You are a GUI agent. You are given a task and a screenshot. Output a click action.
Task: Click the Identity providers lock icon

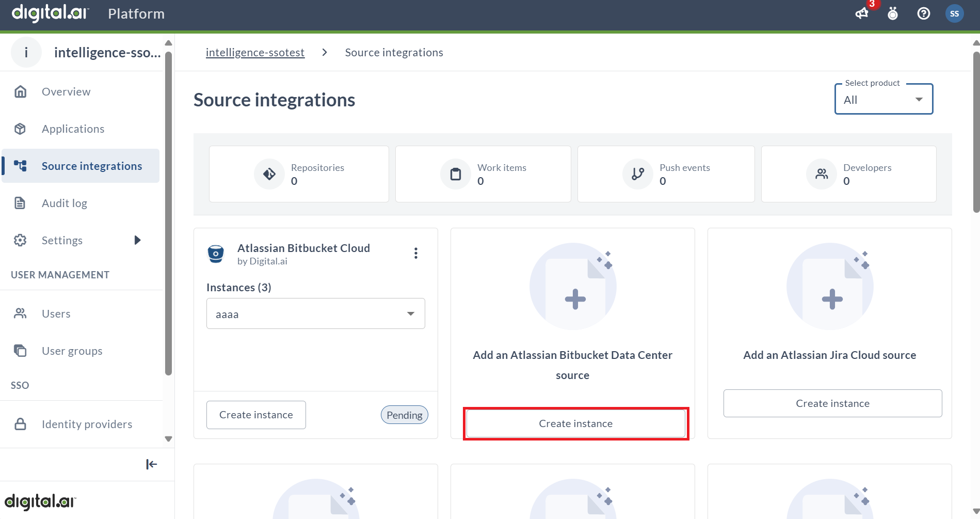click(20, 424)
